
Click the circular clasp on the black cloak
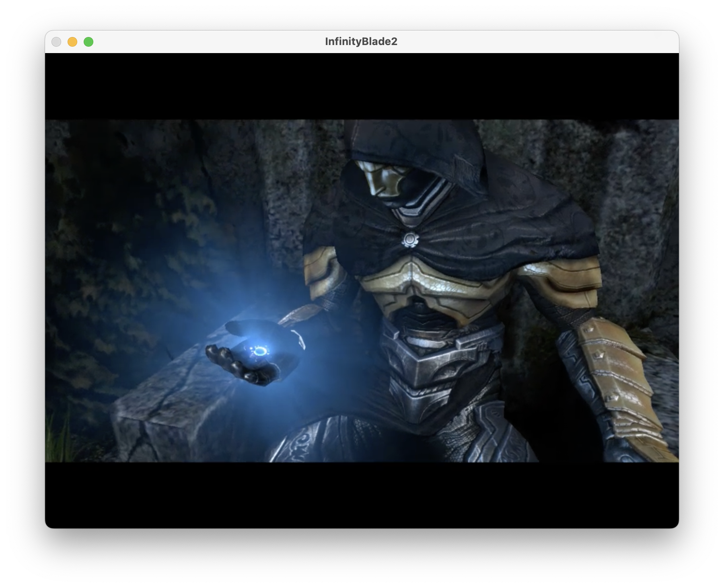410,240
